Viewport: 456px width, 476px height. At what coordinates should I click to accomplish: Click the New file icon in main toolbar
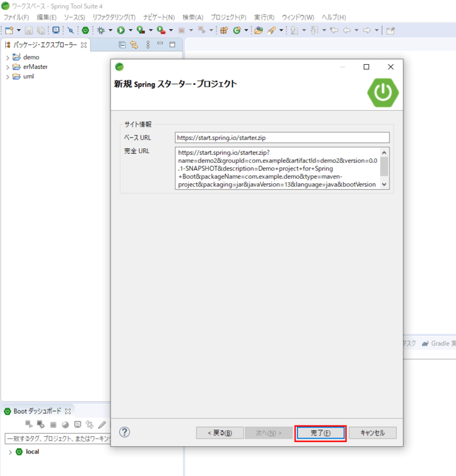click(9, 30)
